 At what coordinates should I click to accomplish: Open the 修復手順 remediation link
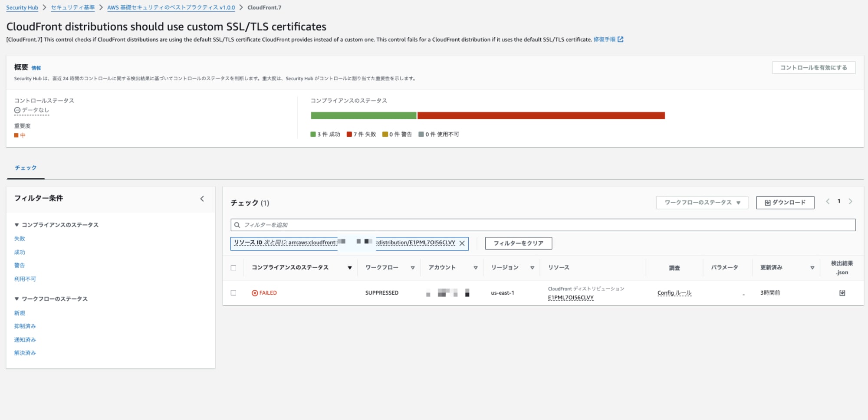[x=604, y=39]
